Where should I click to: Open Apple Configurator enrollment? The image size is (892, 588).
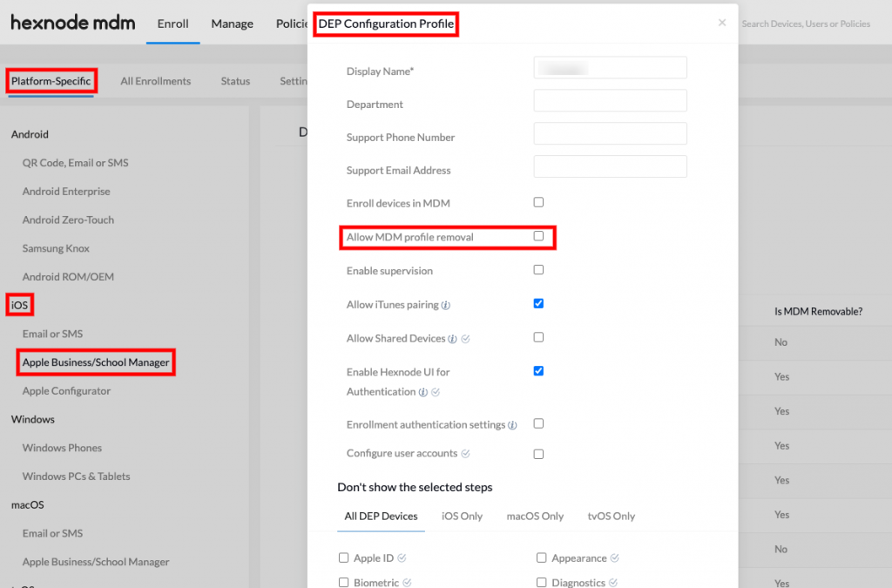coord(66,391)
